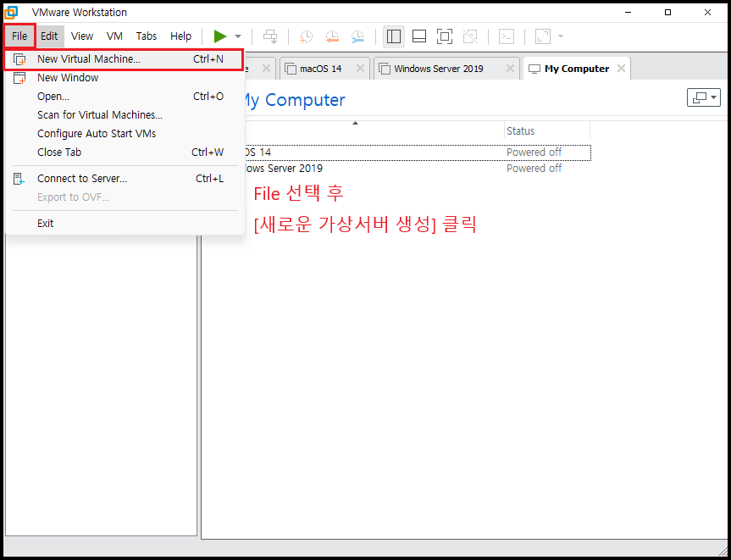Click the New Virtual Machine menu icon

19,59
